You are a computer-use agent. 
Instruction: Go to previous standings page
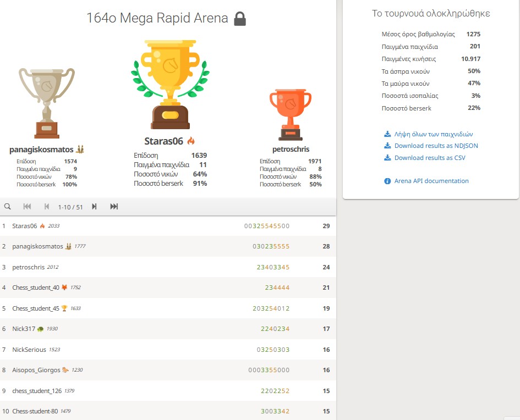(47, 207)
